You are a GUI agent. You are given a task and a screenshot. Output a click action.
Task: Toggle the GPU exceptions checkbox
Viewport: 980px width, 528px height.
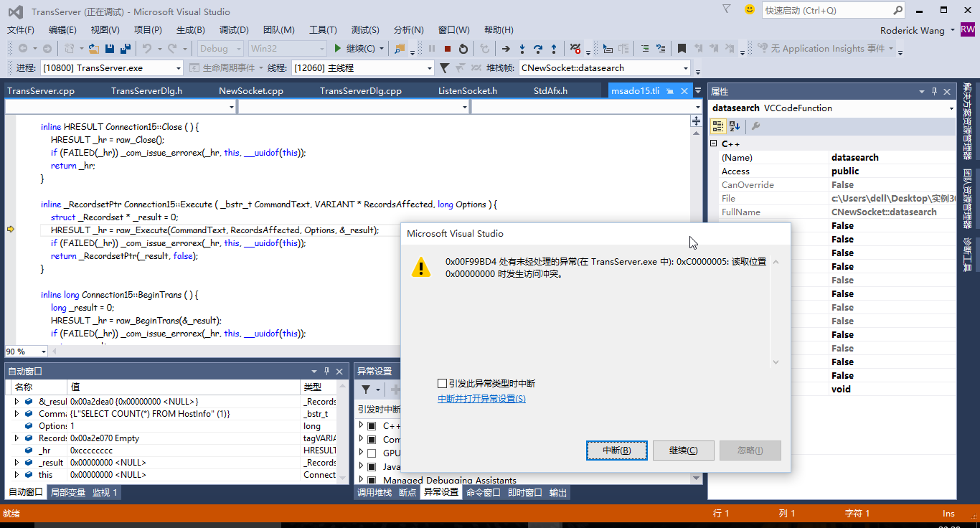(372, 453)
